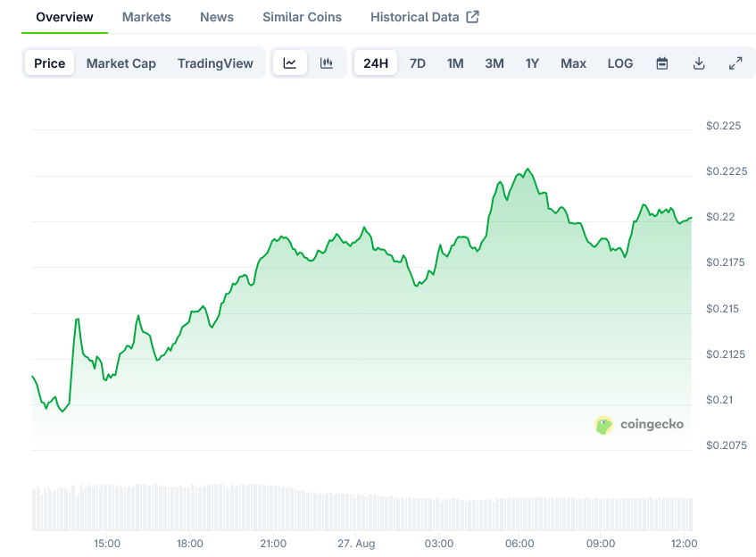Click the $0.21 price axis label
Image resolution: width=756 pixels, height=557 pixels.
click(719, 400)
